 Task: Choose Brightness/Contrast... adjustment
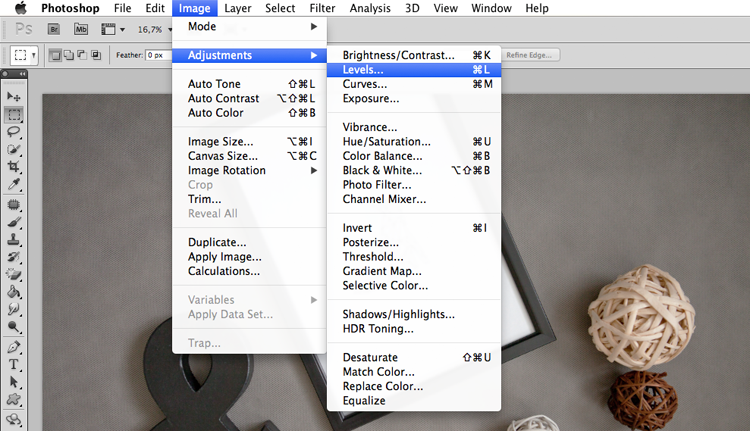[414, 55]
